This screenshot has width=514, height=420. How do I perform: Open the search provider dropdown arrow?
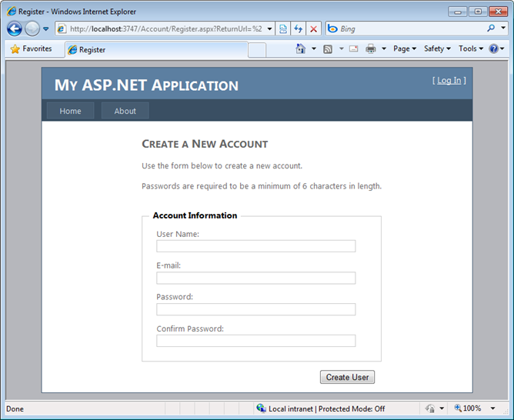click(x=503, y=28)
